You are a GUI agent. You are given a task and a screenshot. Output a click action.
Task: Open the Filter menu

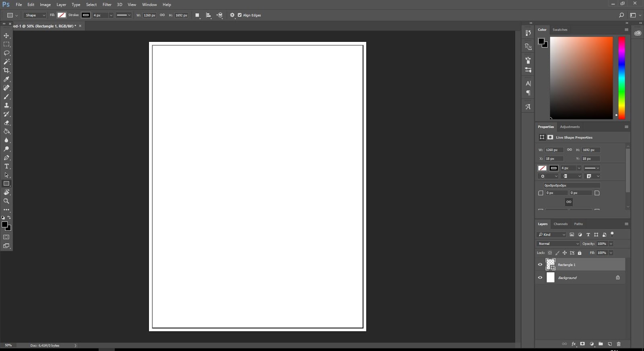(x=107, y=4)
